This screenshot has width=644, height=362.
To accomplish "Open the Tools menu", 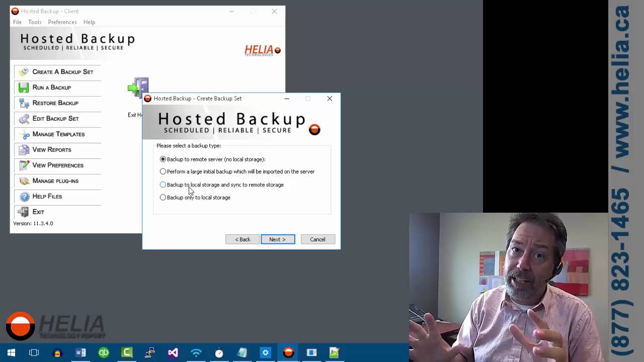I will coord(35,22).
